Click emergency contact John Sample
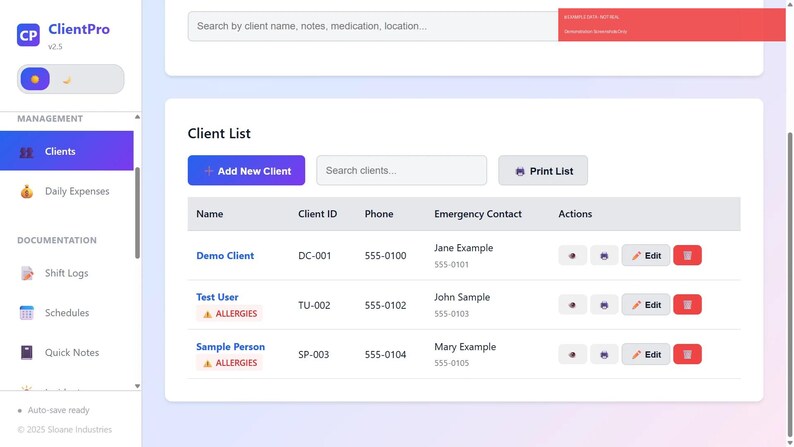794x447 pixels. click(462, 297)
